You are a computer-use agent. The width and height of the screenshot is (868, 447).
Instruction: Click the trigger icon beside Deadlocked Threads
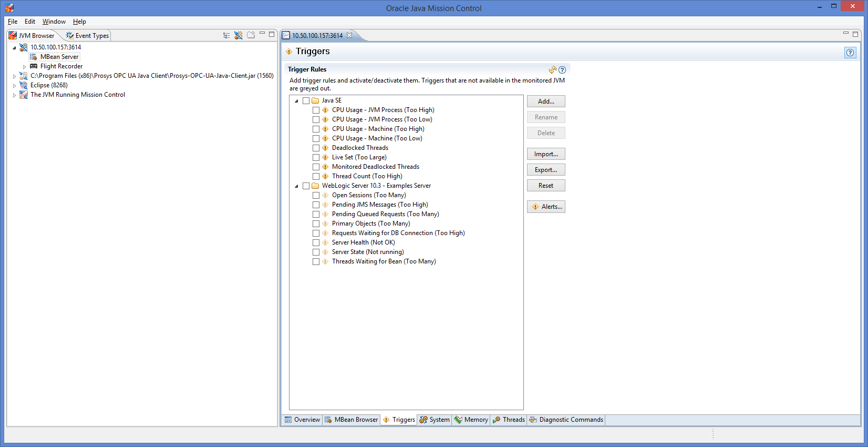[x=325, y=148]
